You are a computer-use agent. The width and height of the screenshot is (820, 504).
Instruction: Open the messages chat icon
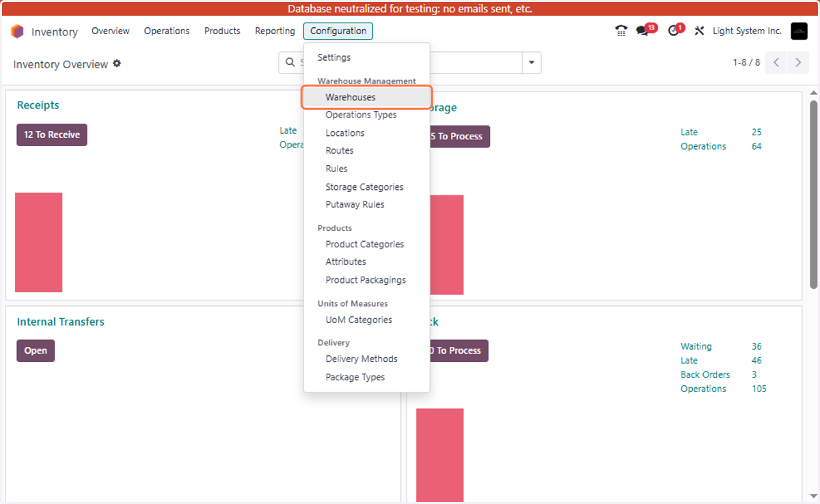pos(642,31)
